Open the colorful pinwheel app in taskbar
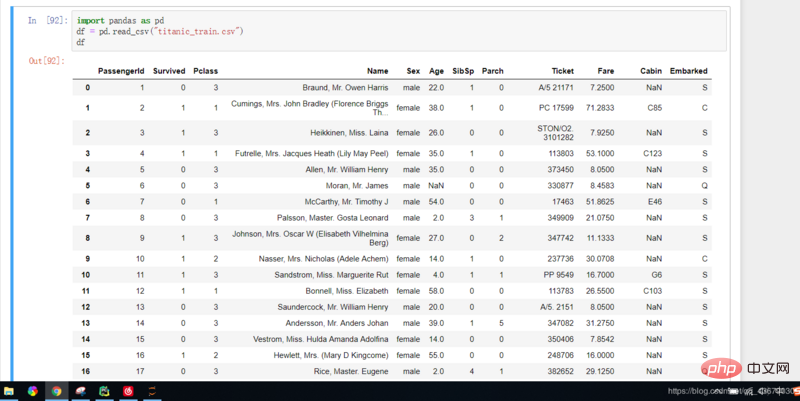 click(33, 391)
